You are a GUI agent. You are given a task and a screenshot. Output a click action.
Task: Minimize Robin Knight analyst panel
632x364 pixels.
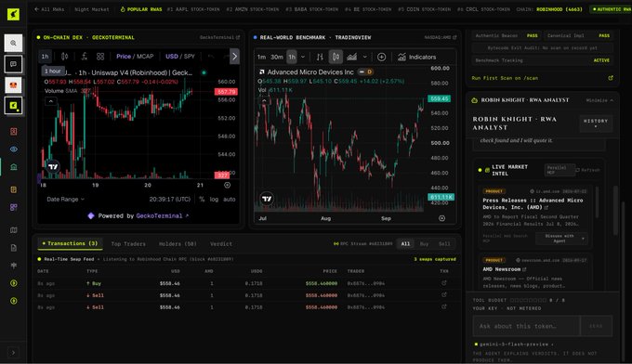click(x=599, y=100)
